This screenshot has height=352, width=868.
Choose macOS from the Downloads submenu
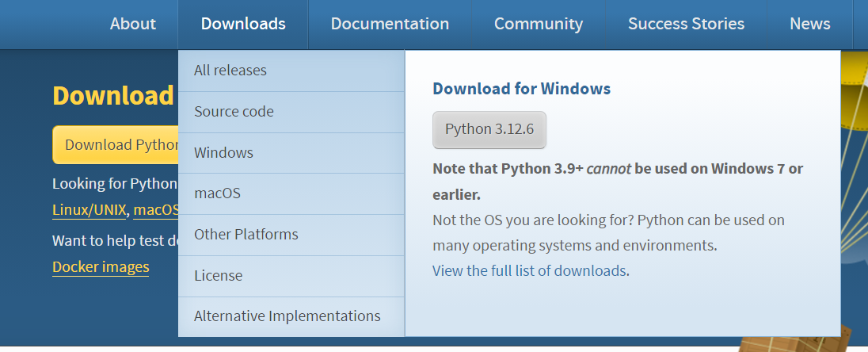click(x=291, y=194)
